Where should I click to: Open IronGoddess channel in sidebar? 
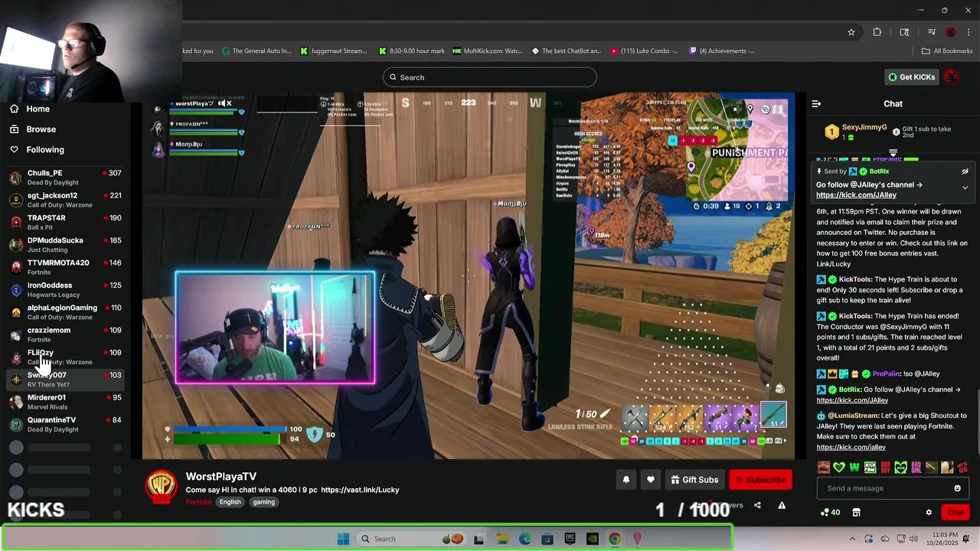pos(65,289)
